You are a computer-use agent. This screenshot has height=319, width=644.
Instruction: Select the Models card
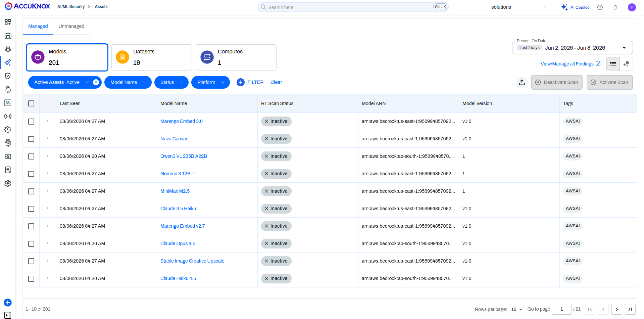click(67, 57)
